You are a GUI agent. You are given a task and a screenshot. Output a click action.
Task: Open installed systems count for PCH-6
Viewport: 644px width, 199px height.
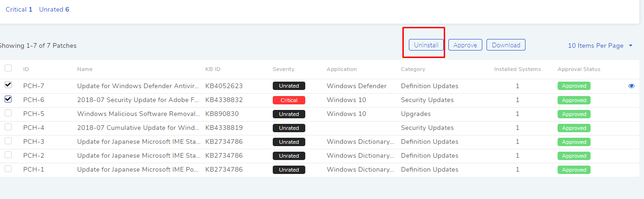click(518, 100)
